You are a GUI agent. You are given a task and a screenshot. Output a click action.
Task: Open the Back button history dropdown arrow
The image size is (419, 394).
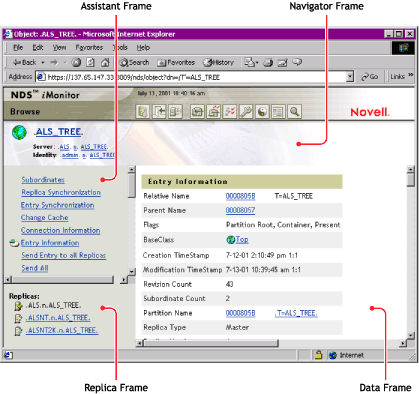43,63
